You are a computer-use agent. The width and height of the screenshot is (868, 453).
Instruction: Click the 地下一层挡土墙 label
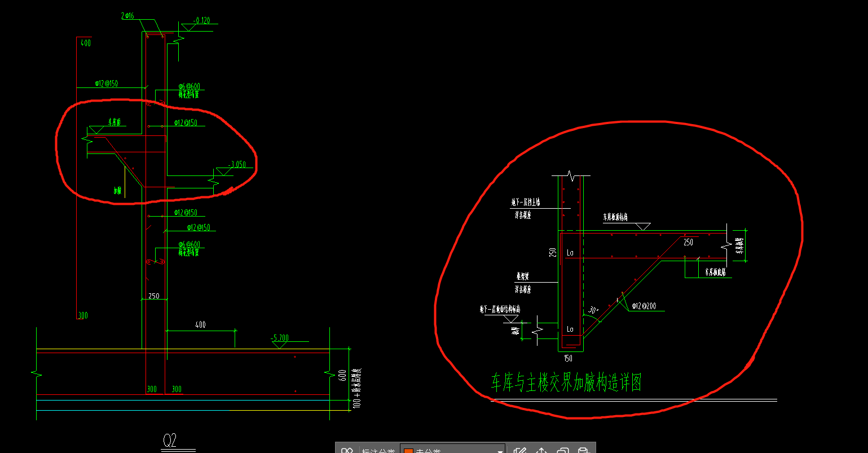[526, 201]
